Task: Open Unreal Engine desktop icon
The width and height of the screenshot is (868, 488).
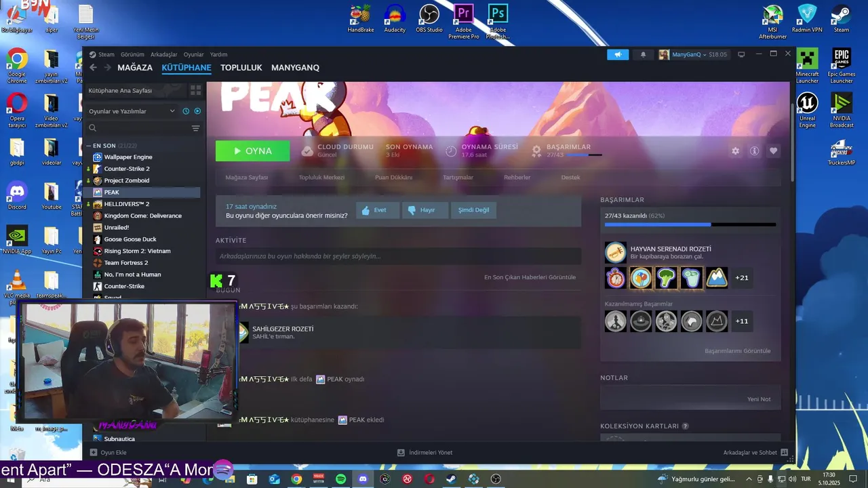Action: click(807, 110)
